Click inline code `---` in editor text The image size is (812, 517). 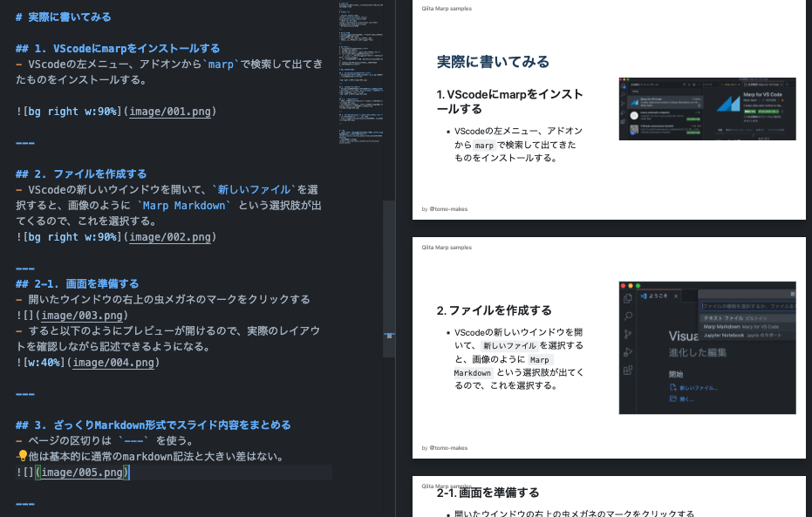click(x=133, y=440)
